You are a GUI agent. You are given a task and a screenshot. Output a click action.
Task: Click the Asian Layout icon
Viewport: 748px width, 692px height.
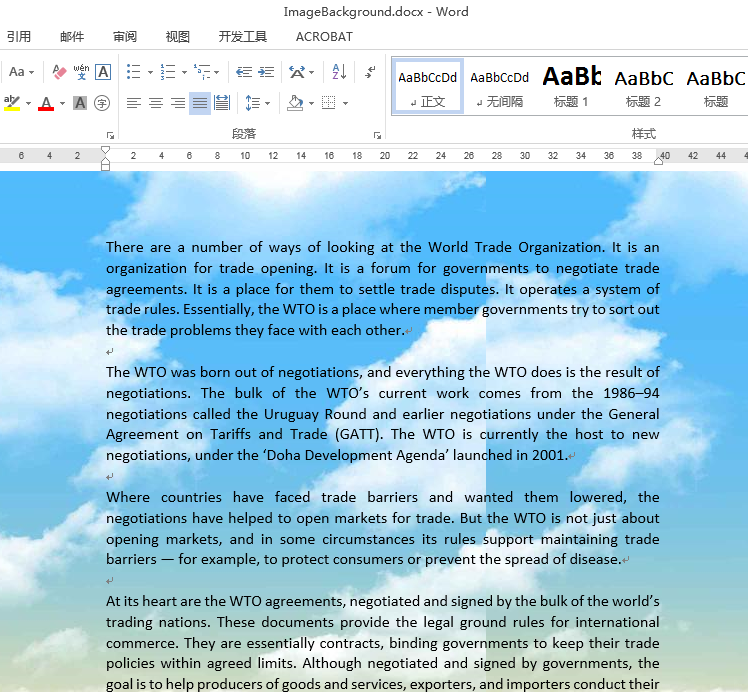pos(297,72)
